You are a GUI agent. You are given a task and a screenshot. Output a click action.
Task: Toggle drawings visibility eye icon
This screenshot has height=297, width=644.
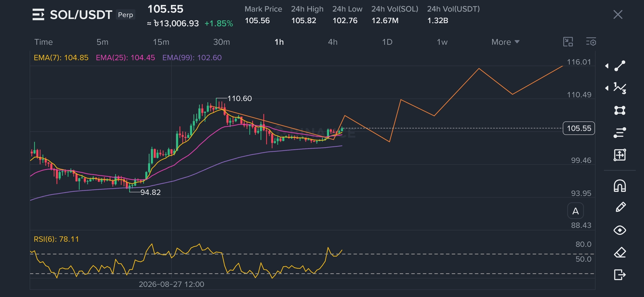pyautogui.click(x=620, y=230)
